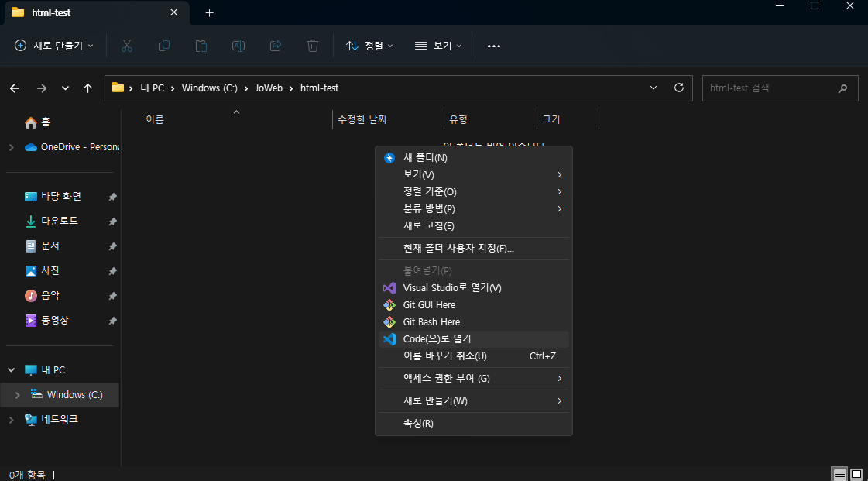Refresh the folder using the refresh icon

tap(678, 88)
